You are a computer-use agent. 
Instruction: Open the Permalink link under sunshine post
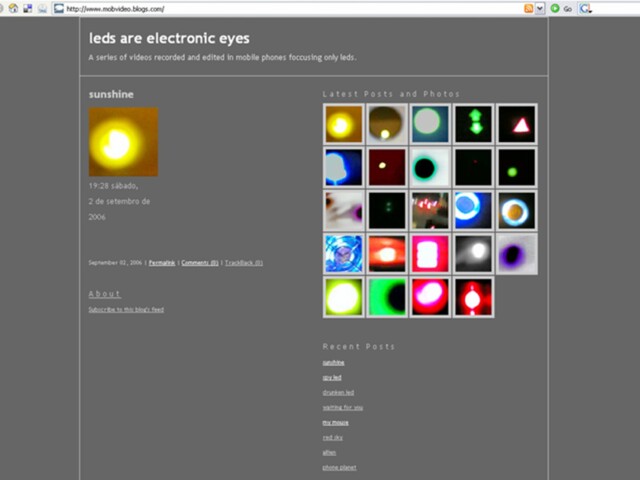click(162, 263)
